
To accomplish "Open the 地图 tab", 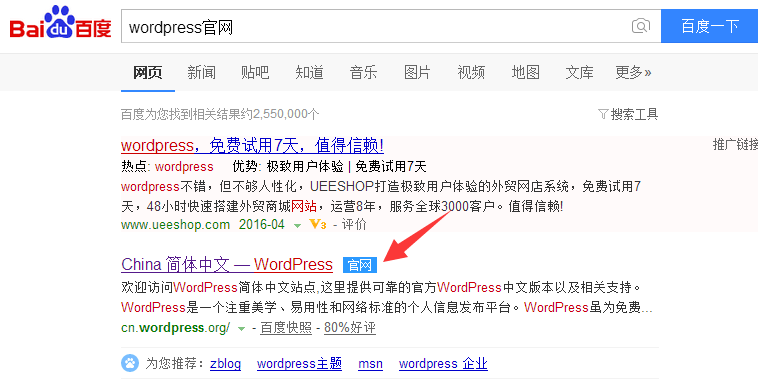I will [x=525, y=72].
